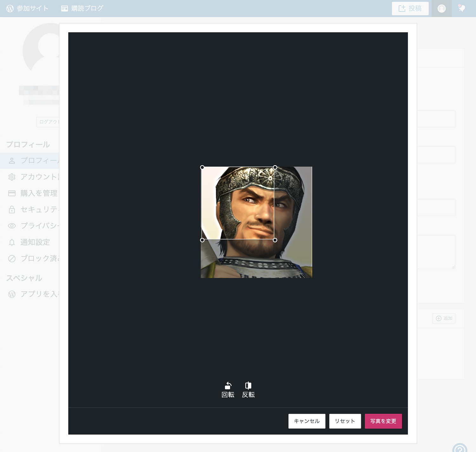Confirm with 写真を変更 button

(x=383, y=421)
